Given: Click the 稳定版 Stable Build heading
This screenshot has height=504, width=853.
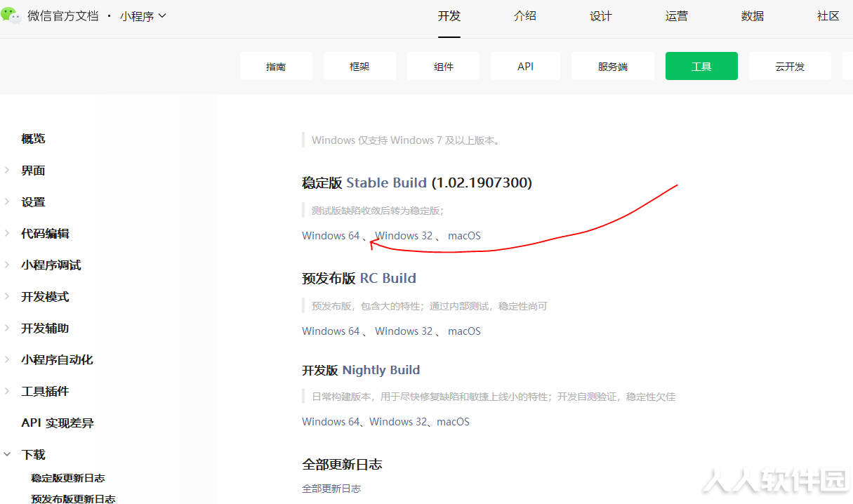Looking at the screenshot, I should pos(417,183).
